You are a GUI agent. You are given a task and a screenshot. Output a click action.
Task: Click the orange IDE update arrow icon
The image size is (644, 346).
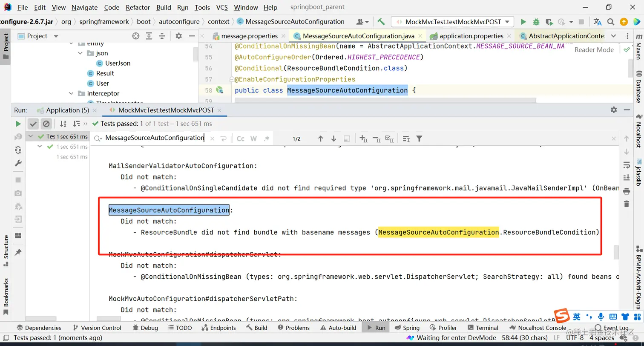point(624,22)
